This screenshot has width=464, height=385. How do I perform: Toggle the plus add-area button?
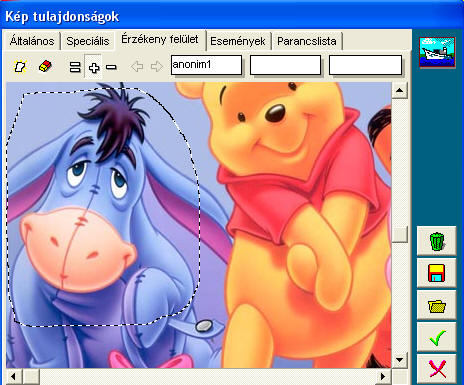coord(94,67)
